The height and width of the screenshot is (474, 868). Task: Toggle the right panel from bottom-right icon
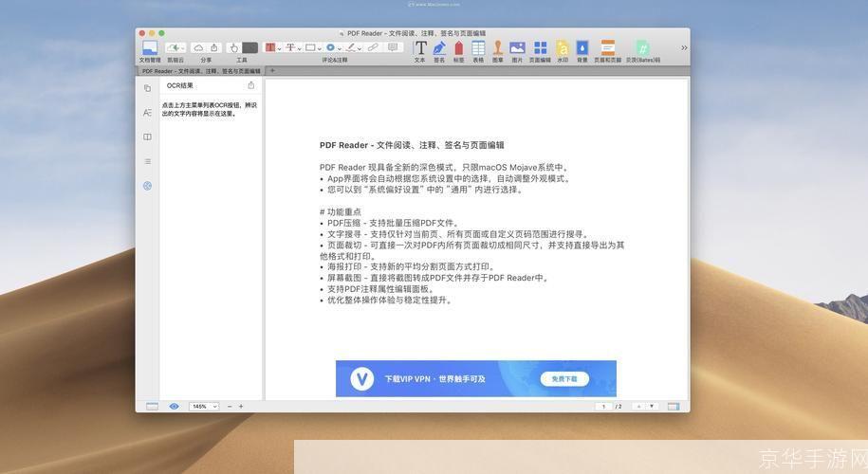[674, 407]
